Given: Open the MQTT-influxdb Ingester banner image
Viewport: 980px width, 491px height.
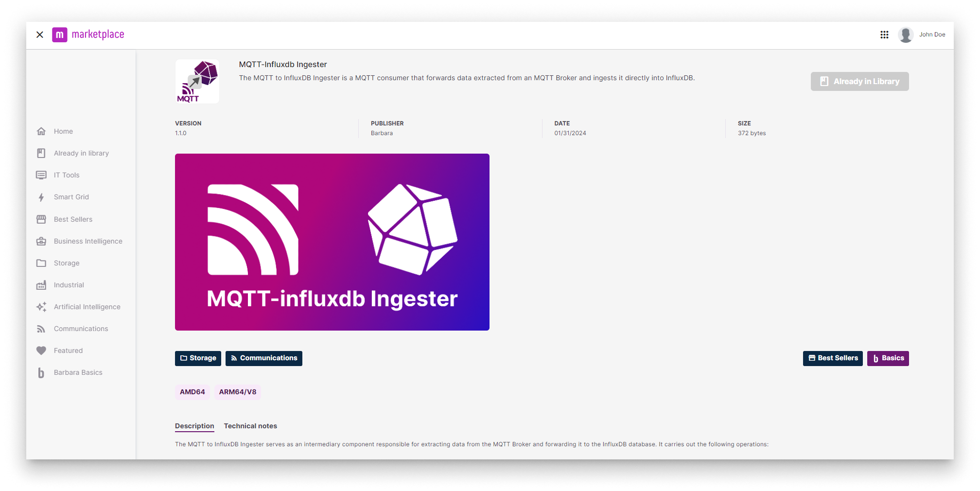Looking at the screenshot, I should pyautogui.click(x=332, y=242).
